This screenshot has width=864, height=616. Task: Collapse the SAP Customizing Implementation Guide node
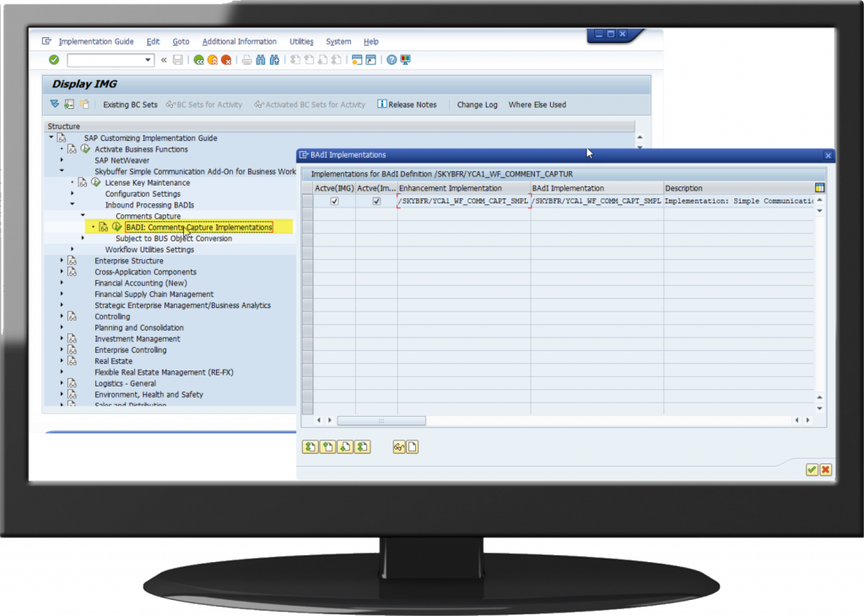click(x=51, y=138)
